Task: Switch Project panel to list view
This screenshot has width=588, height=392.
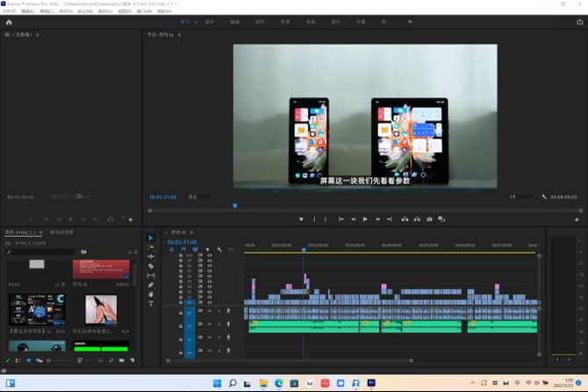Action: pyautogui.click(x=18, y=360)
